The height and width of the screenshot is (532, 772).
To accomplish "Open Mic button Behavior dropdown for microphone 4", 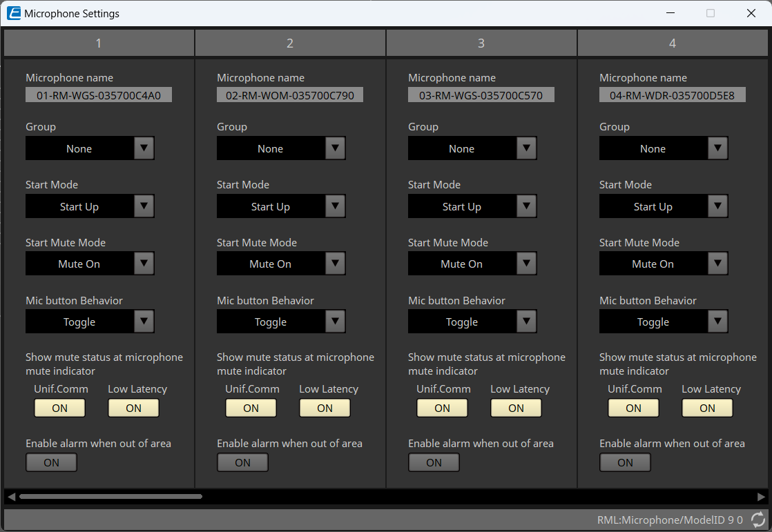I will [717, 321].
